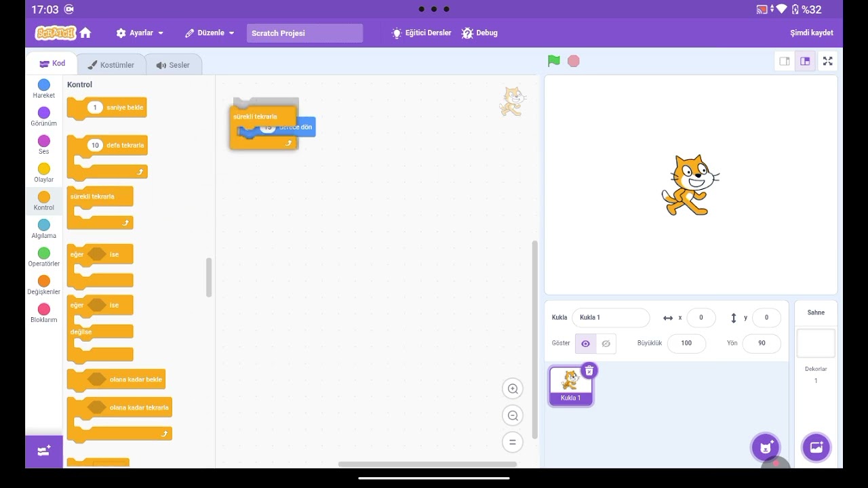The image size is (868, 488).
Task: Select the Sahne stage backdrop thumbnail
Action: (x=816, y=344)
